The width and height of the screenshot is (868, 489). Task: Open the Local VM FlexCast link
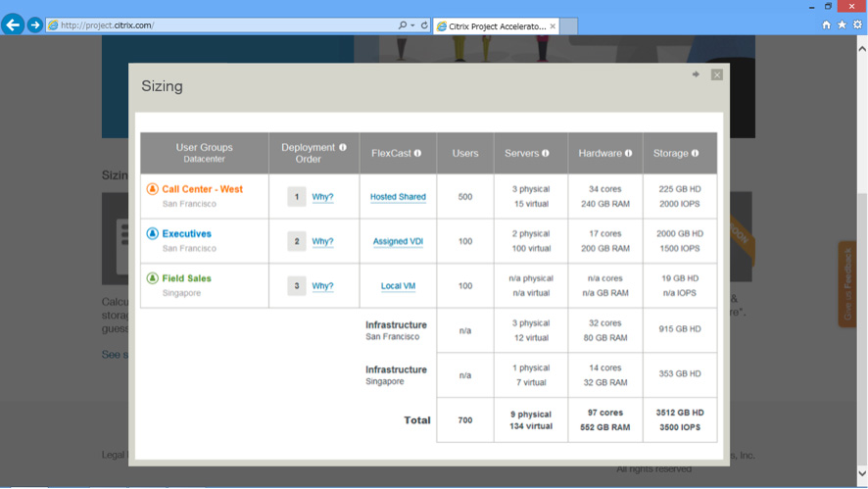click(x=398, y=286)
